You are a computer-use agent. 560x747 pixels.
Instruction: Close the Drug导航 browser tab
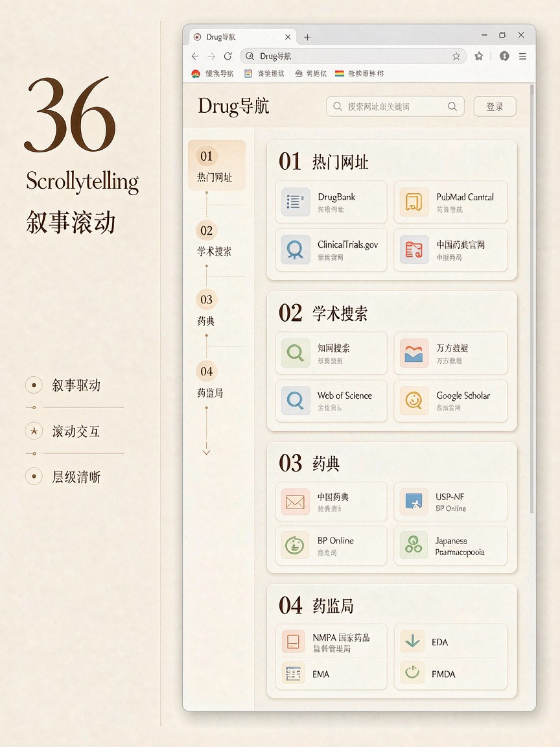[x=288, y=37]
